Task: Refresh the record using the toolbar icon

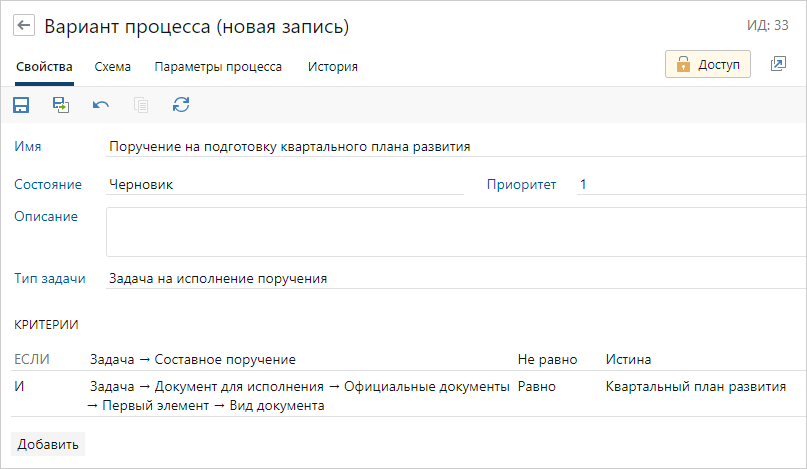Action: (181, 104)
